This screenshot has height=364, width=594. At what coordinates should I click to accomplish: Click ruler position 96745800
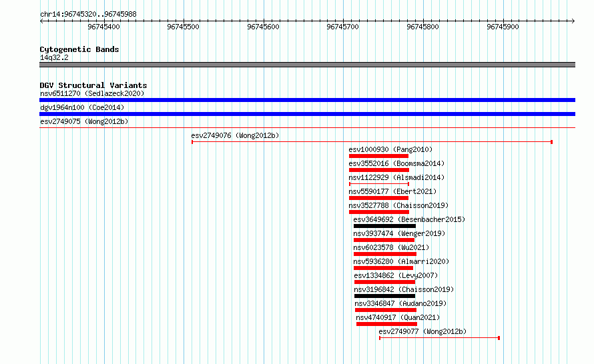(422, 27)
